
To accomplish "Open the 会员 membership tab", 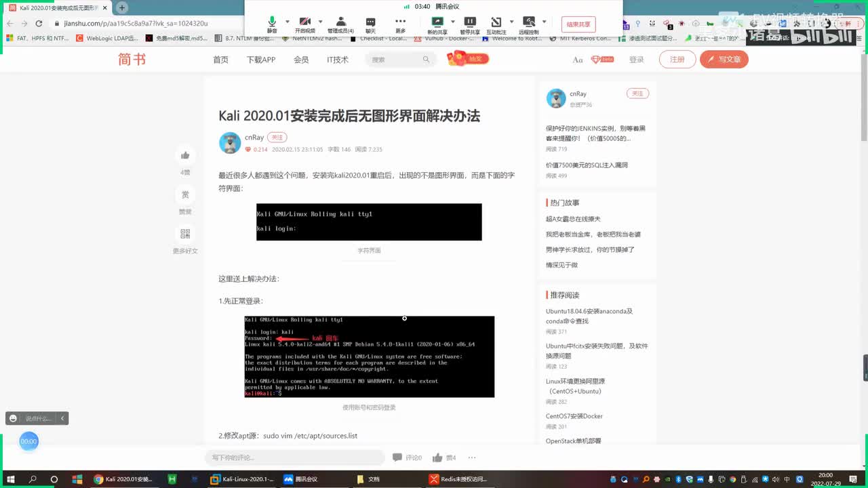I will coord(301,60).
